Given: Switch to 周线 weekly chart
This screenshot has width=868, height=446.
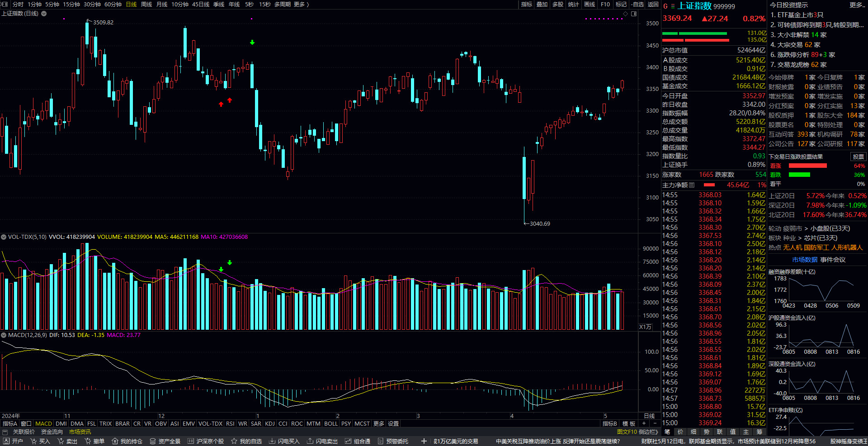Looking at the screenshot, I should 146,5.
